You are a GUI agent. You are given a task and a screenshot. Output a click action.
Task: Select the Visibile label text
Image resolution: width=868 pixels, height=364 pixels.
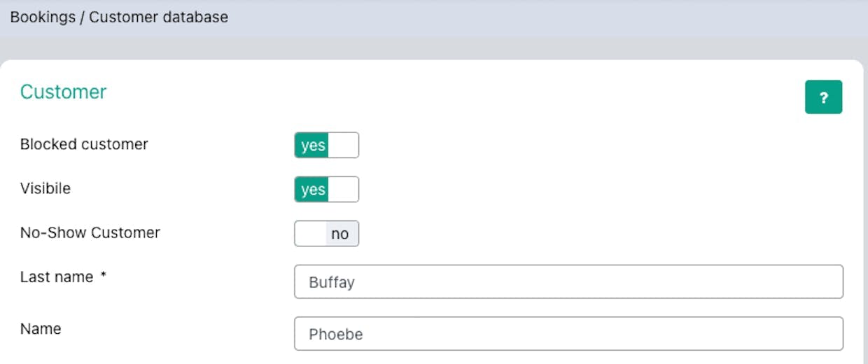pyautogui.click(x=45, y=188)
